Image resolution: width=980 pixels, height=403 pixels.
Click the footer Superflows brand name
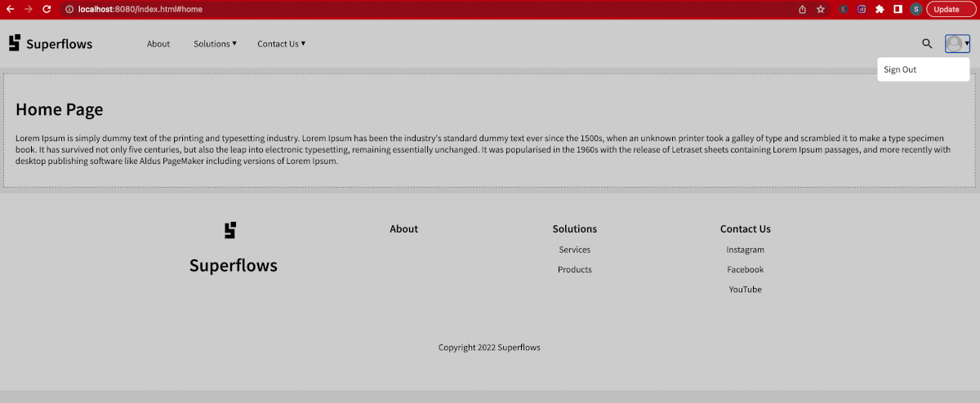point(234,265)
